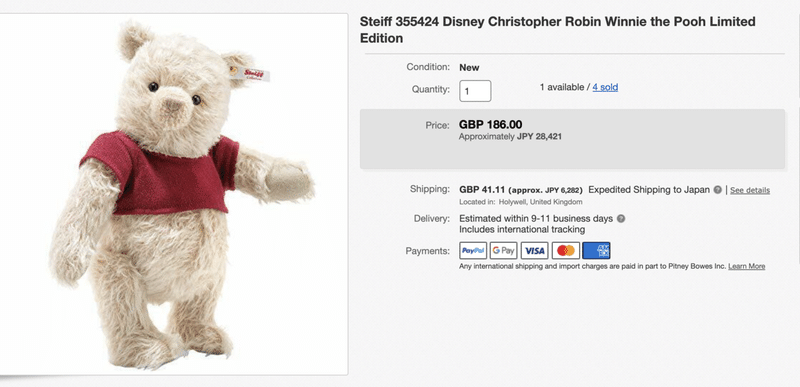
Task: Follow the Learn More link about Pitney Bowes
Action: (746, 266)
